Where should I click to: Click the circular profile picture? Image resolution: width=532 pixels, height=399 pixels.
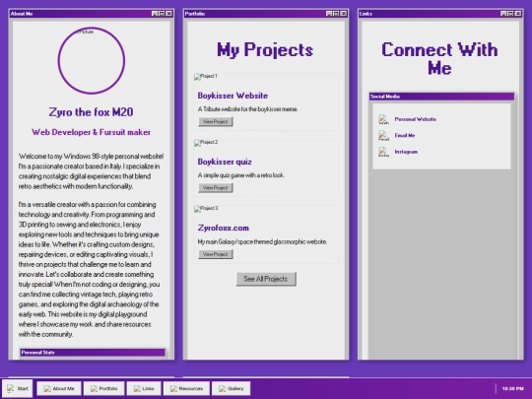(92, 61)
